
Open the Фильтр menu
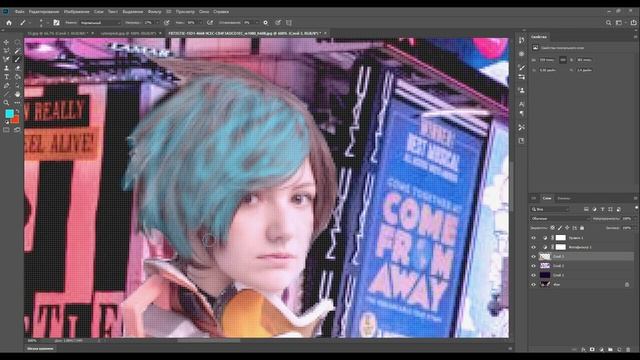click(x=155, y=12)
